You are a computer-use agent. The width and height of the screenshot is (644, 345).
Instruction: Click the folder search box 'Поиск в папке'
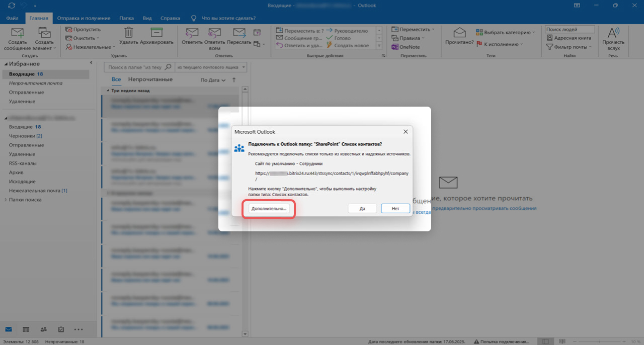[139, 67]
